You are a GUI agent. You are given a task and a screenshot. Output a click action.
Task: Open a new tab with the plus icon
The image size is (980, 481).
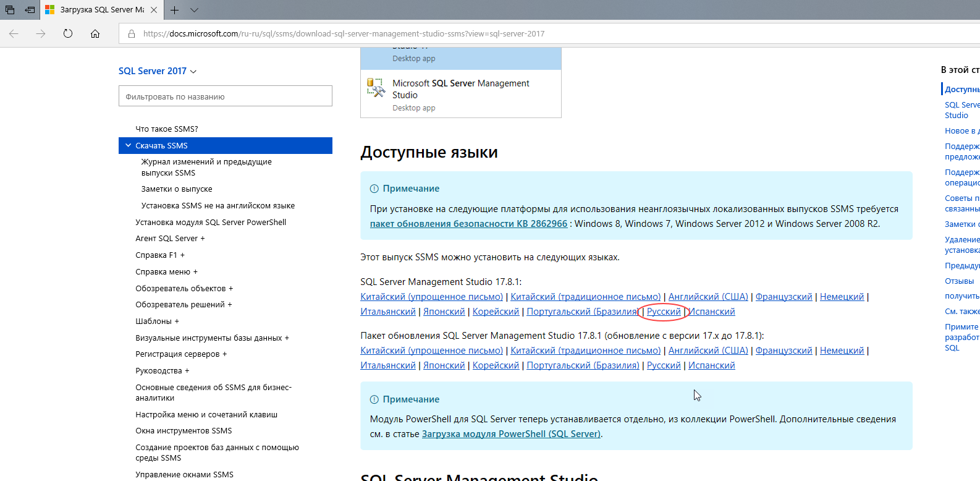175,10
